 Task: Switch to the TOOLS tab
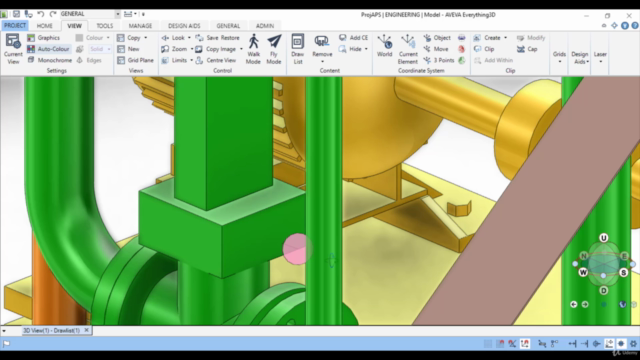(x=104, y=26)
